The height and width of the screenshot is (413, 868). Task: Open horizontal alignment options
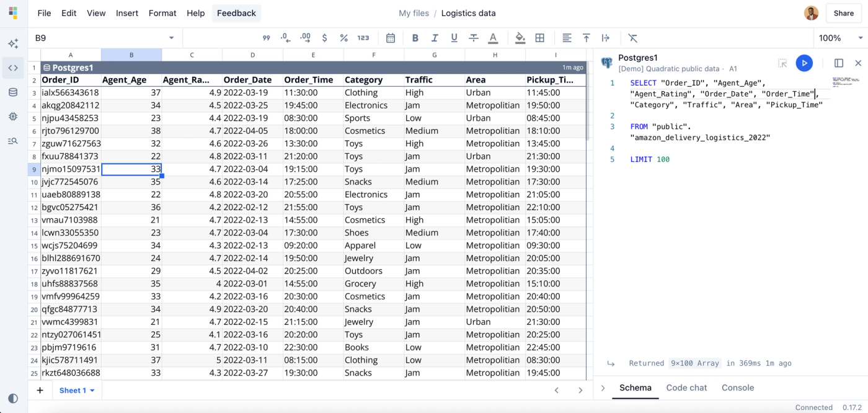coord(567,38)
